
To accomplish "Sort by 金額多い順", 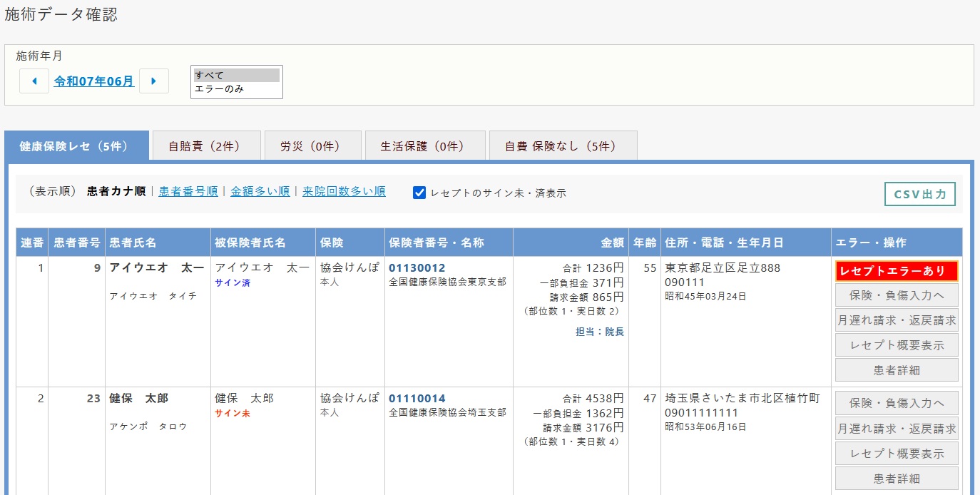I will (x=260, y=191).
